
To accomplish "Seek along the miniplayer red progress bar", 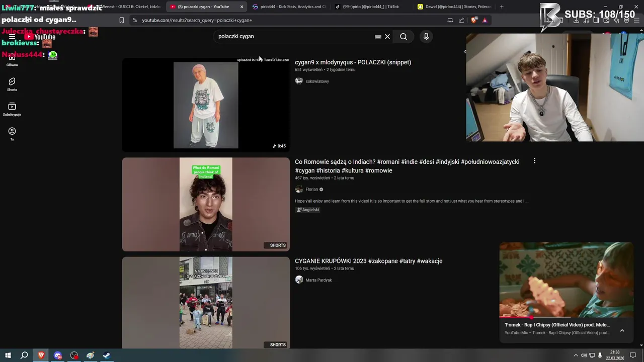I will tap(567, 317).
